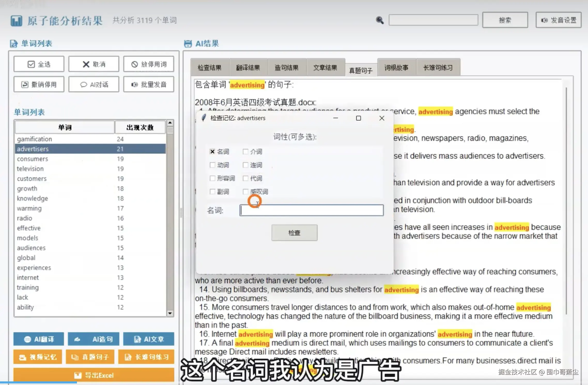This screenshot has width=588, height=385.
Task: Click 取消 to deselect words
Action: 94,64
